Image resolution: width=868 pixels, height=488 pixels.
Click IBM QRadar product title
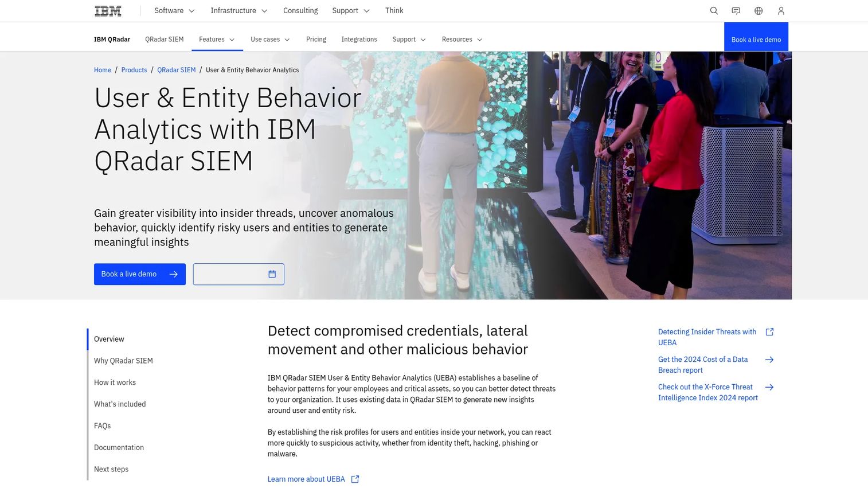(x=112, y=40)
